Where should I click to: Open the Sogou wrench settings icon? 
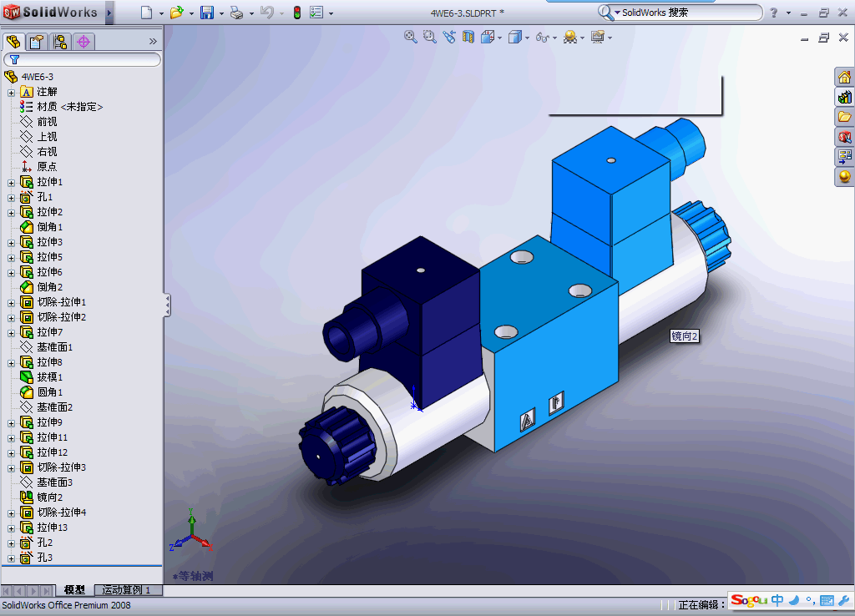click(x=844, y=601)
